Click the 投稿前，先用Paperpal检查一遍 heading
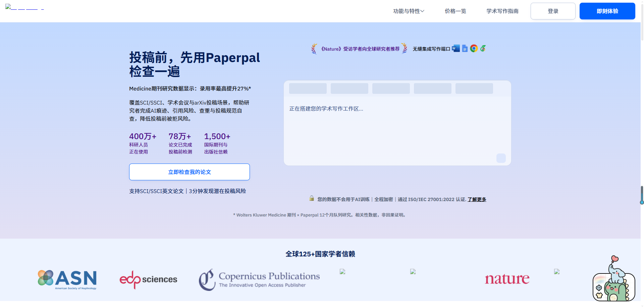The height and width of the screenshot is (308, 644). click(x=195, y=64)
